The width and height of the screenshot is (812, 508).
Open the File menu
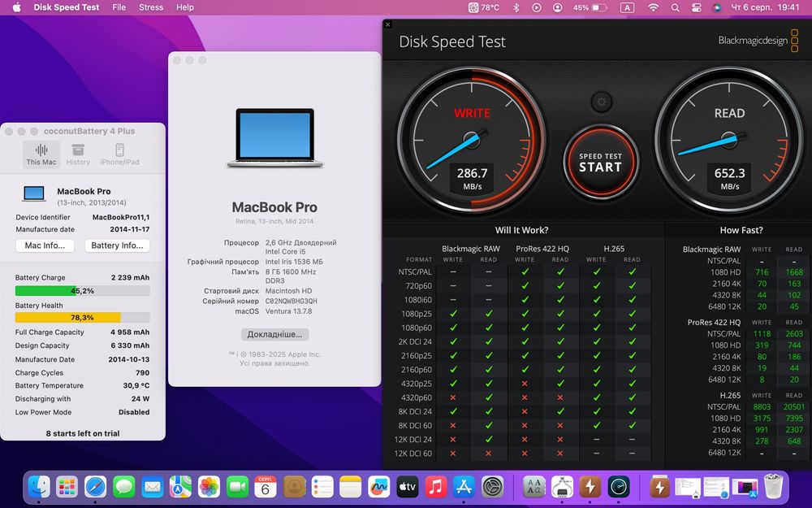pyautogui.click(x=119, y=7)
